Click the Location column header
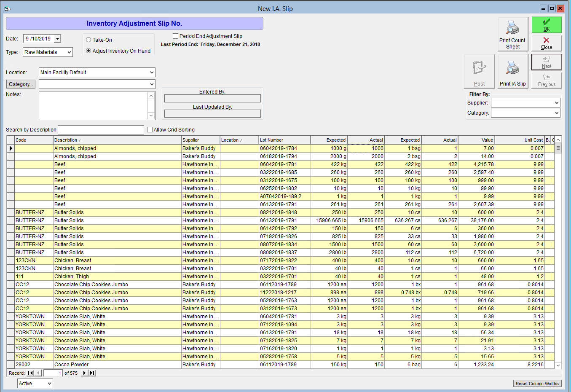The image size is (571, 392). 239,140
